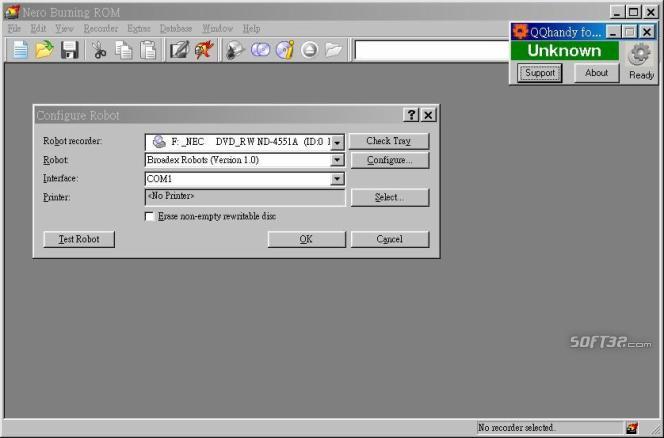Minimize the QQhandy window
664x438 pixels.
[614, 32]
